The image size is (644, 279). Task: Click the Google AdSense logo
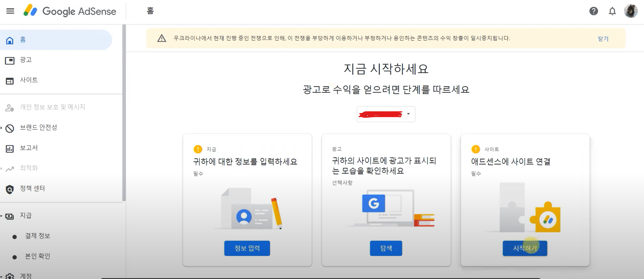pyautogui.click(x=70, y=11)
